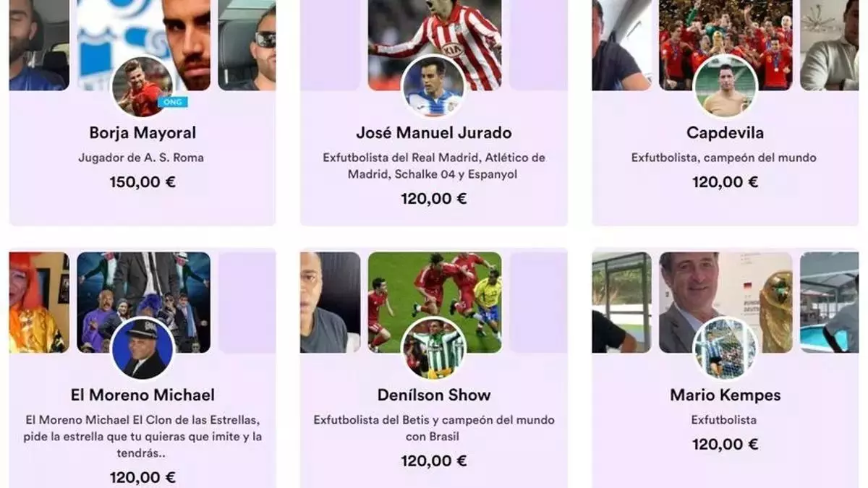This screenshot has width=868, height=488.
Task: Click the 150,00 € price for Borja Mayoral
Action: pos(142,181)
